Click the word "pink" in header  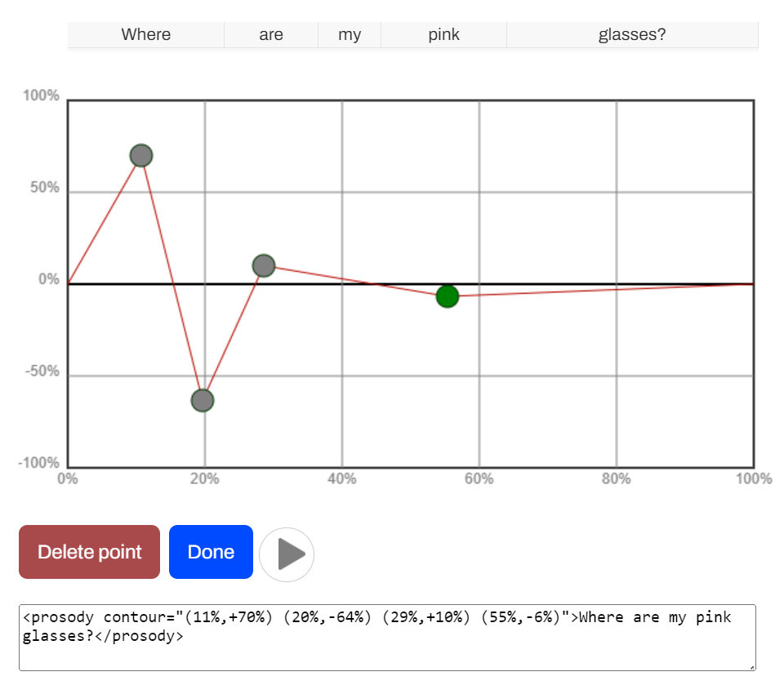tap(443, 34)
